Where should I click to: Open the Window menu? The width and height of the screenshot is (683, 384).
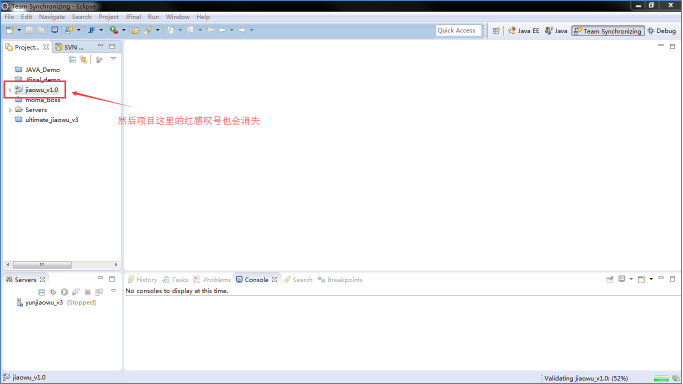pyautogui.click(x=177, y=17)
